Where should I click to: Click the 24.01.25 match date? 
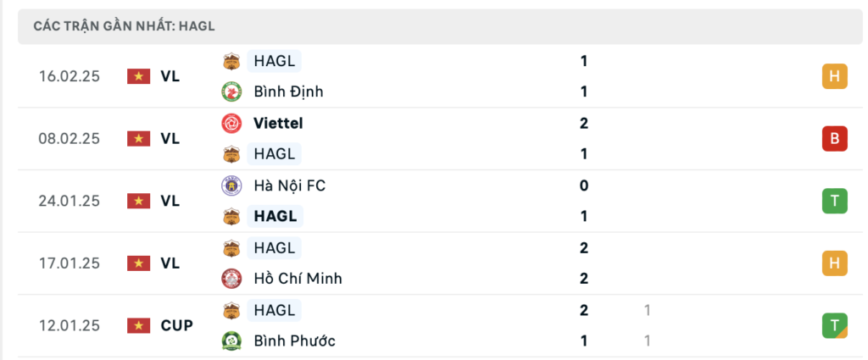70,201
